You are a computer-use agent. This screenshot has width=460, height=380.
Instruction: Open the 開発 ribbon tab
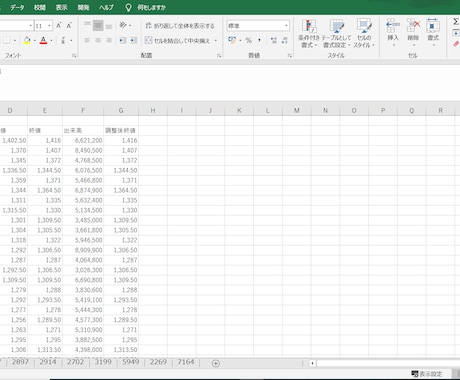[83, 7]
